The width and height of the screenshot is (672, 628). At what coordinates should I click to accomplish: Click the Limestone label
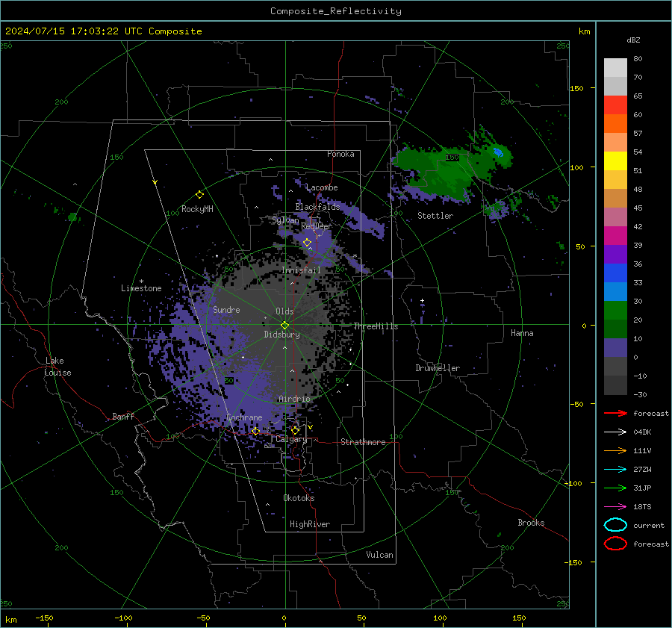click(141, 288)
